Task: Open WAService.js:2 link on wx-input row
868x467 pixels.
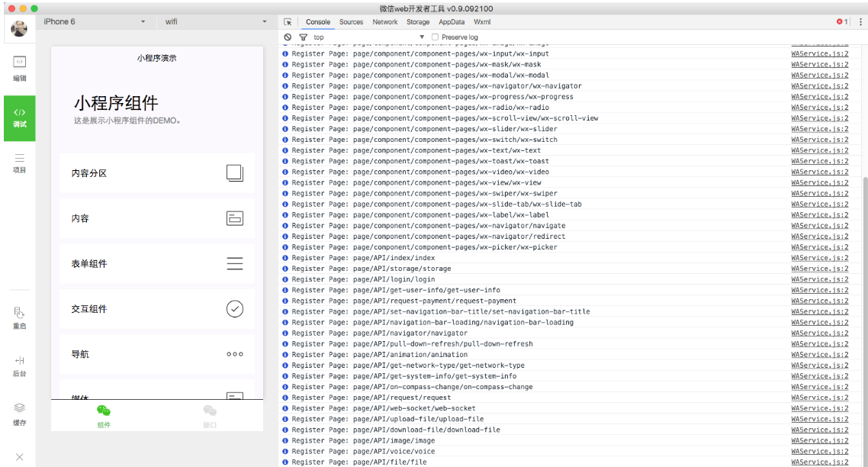Action: [820, 53]
